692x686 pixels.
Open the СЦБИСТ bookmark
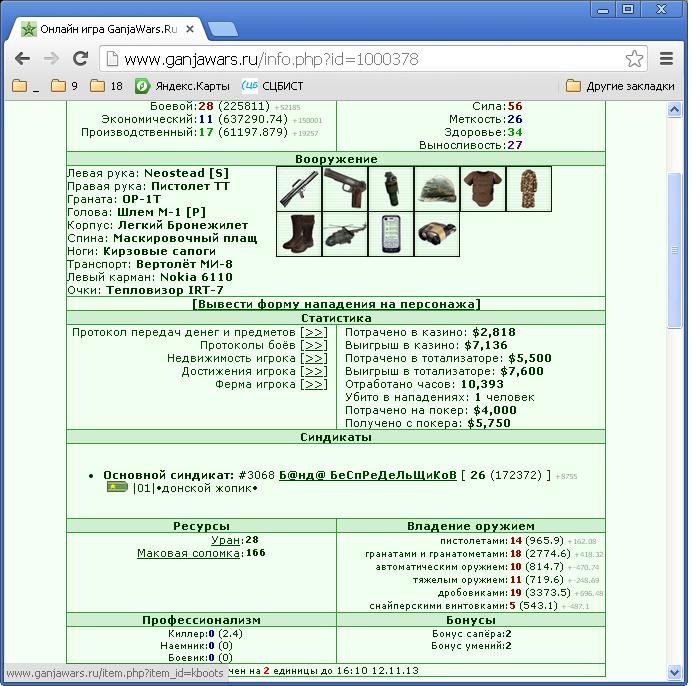pos(272,86)
